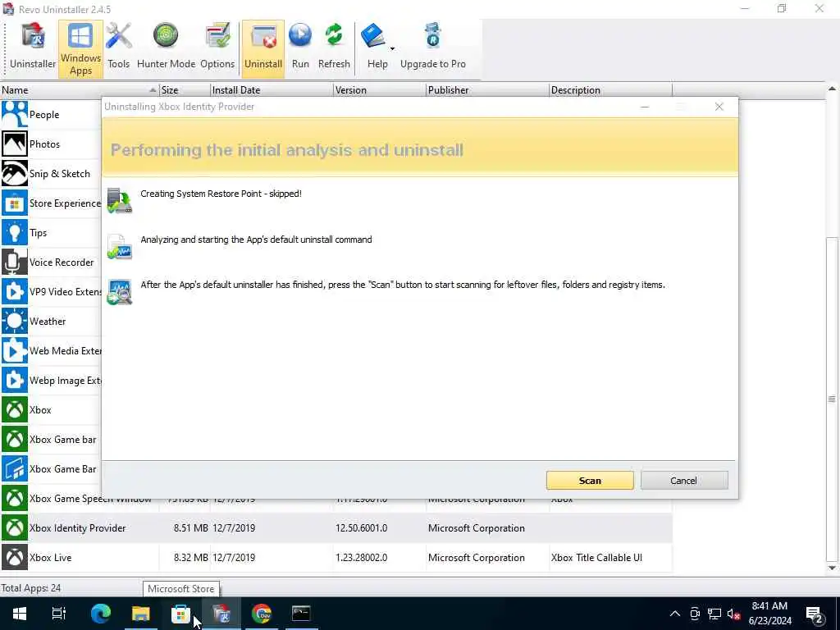
Task: Open Task View on taskbar
Action: coord(58,614)
